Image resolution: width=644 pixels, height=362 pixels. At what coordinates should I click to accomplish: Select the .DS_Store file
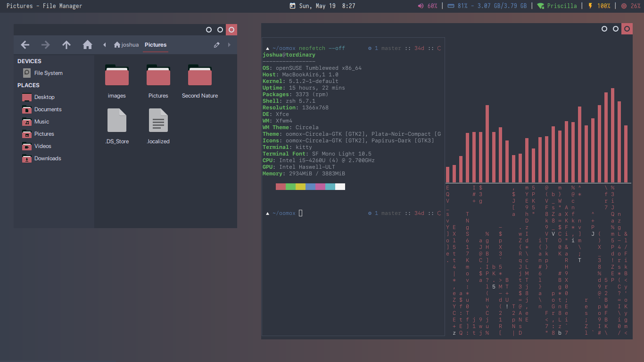[x=117, y=121]
